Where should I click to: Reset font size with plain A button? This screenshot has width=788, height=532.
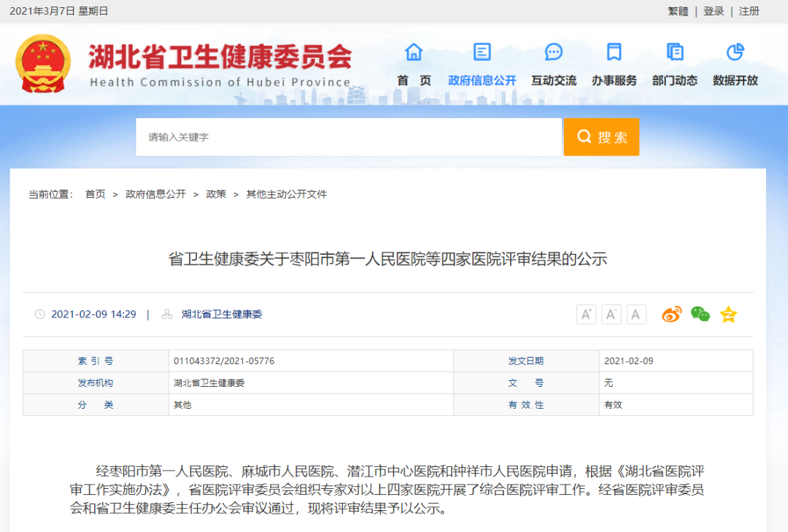[636, 315]
